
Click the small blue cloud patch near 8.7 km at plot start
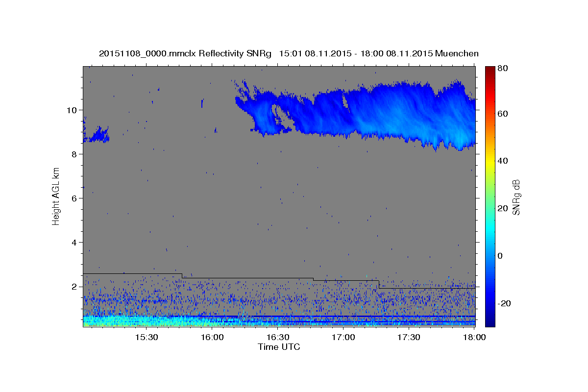click(96, 134)
